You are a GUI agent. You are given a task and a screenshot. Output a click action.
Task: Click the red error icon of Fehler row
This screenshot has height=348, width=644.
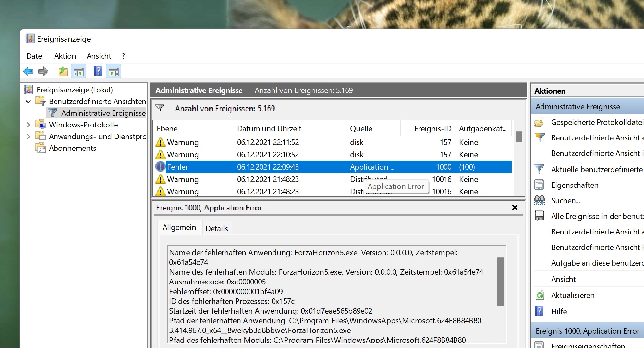coord(160,167)
